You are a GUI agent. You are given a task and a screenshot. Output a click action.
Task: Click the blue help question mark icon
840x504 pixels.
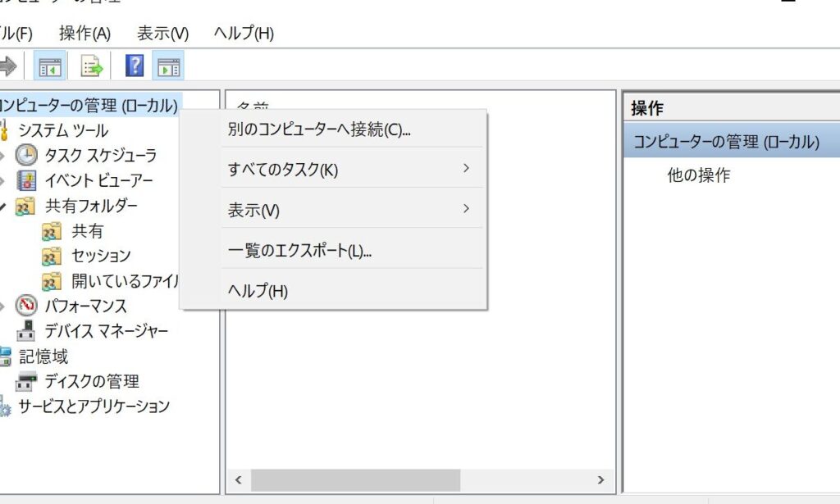click(135, 66)
